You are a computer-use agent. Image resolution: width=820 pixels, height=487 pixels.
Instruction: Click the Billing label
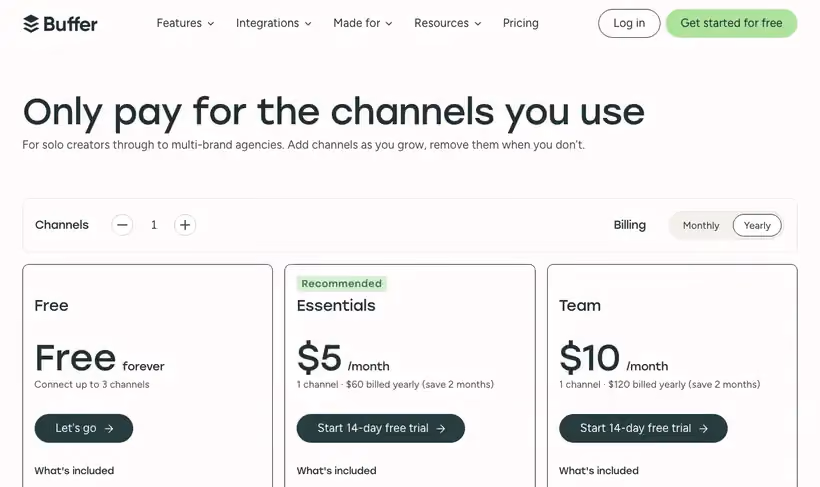coord(630,225)
